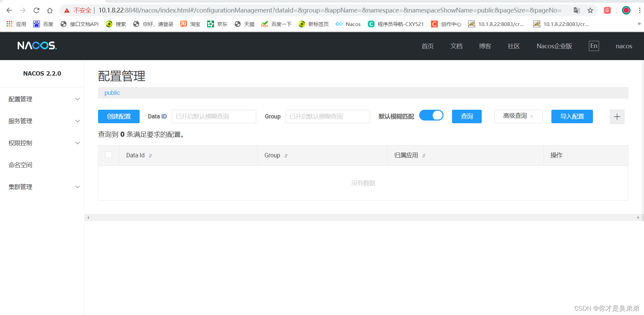Open the apps grid bookmark 应用
644x315 pixels.
16,24
